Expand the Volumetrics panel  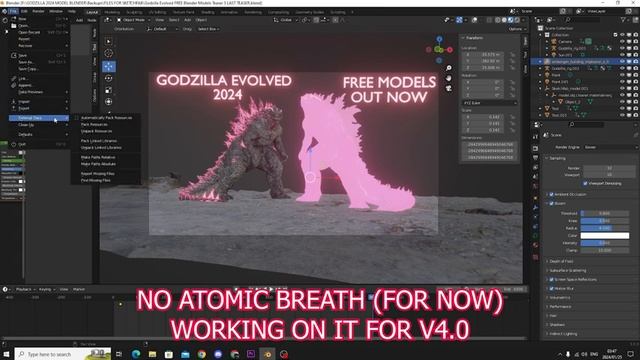pos(560,298)
